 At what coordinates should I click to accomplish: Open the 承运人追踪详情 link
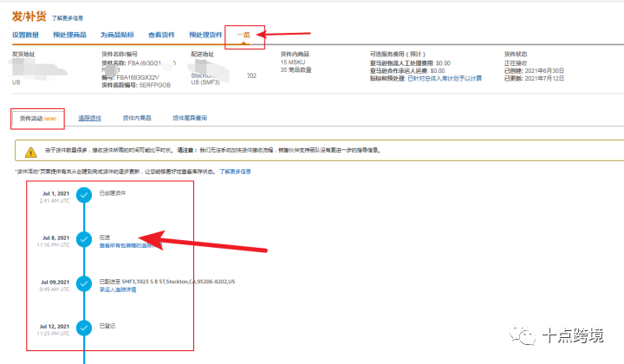(x=118, y=289)
